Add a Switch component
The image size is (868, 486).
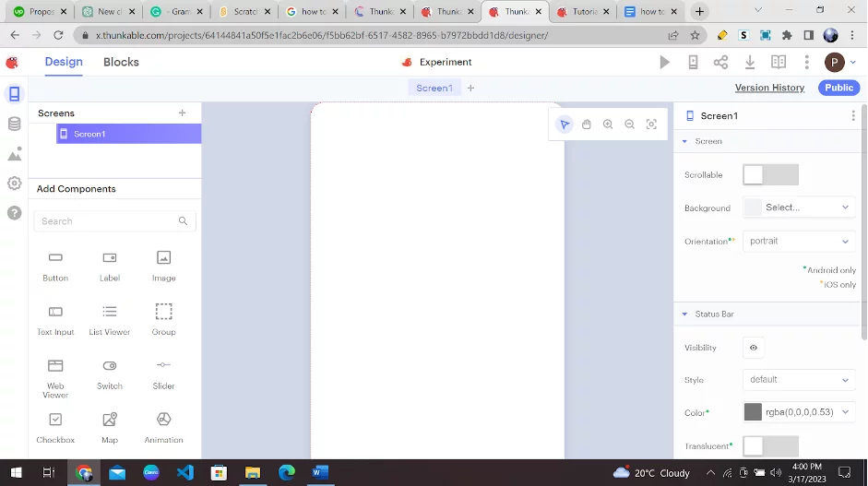tap(110, 374)
